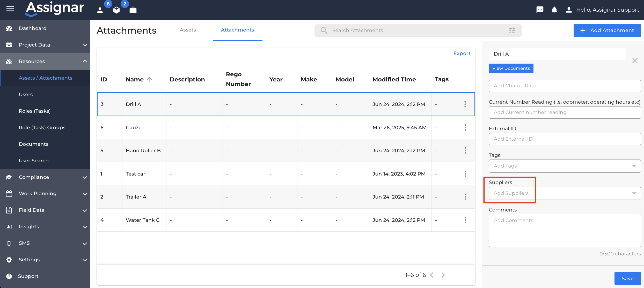Select the Gauze row name
Viewport: 644px width, 288px height.
point(134,127)
